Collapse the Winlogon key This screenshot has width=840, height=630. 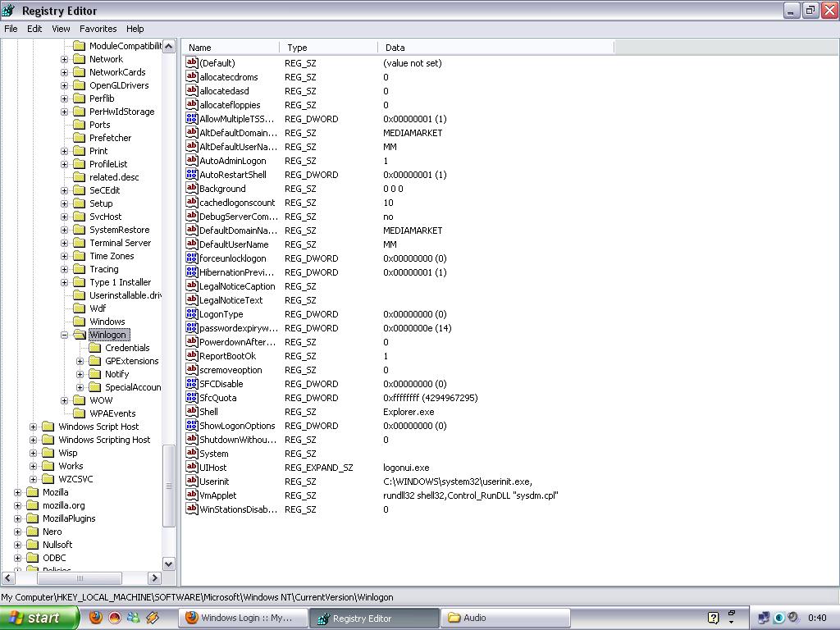click(64, 335)
